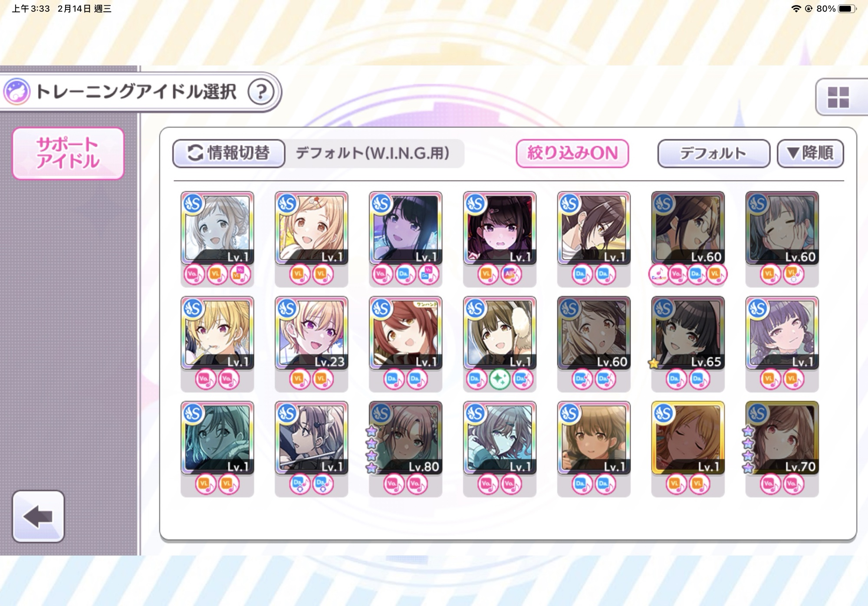Switch to the サポートアイドル tab

coord(68,153)
